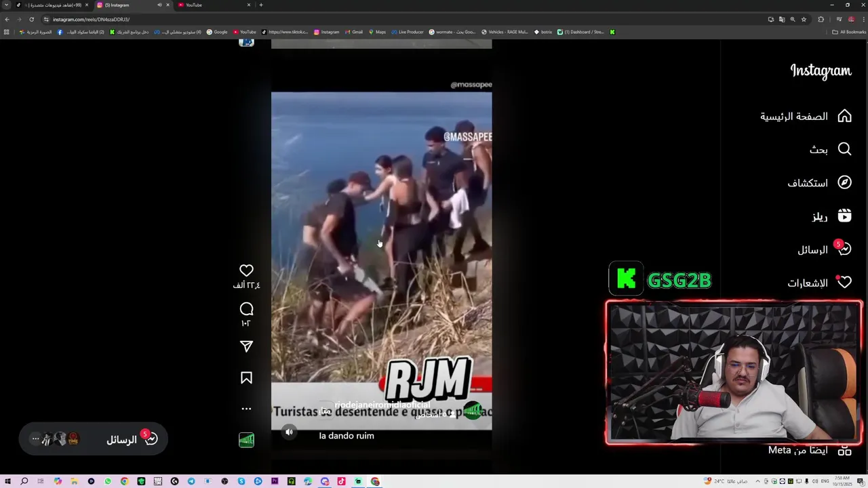Click the address bar URL
The width and height of the screenshot is (868, 488).
point(91,20)
